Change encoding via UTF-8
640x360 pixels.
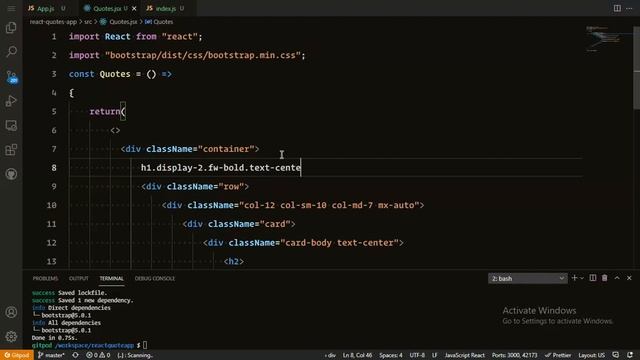417,355
